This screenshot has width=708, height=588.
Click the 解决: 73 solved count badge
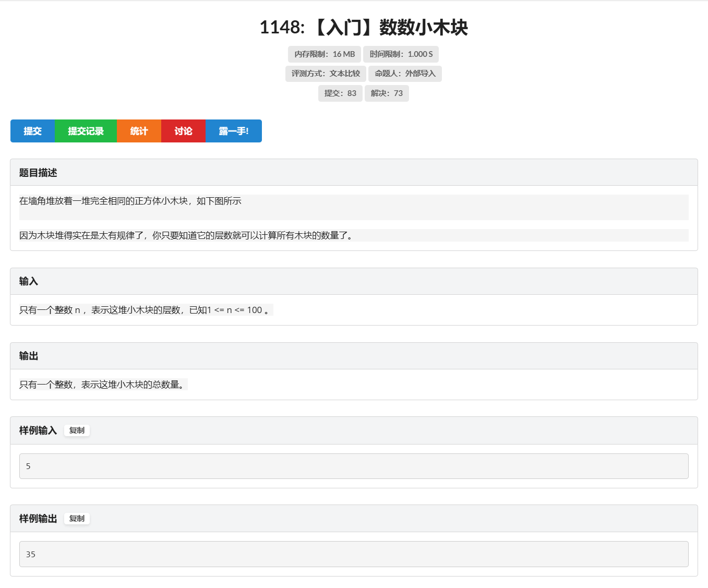[386, 93]
